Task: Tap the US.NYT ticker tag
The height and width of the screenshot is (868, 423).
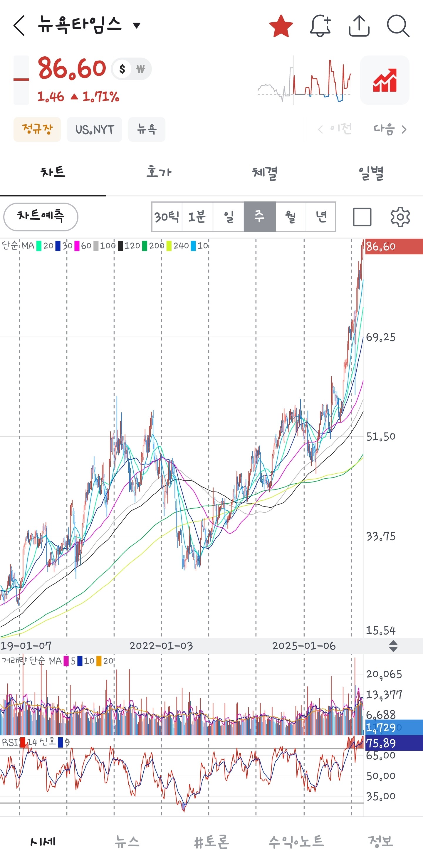Action: pos(94,129)
